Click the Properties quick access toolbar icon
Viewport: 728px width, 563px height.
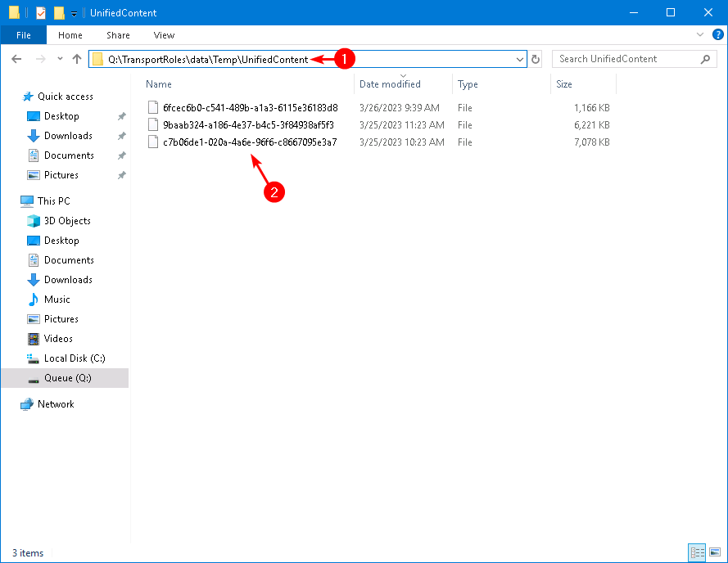point(41,12)
